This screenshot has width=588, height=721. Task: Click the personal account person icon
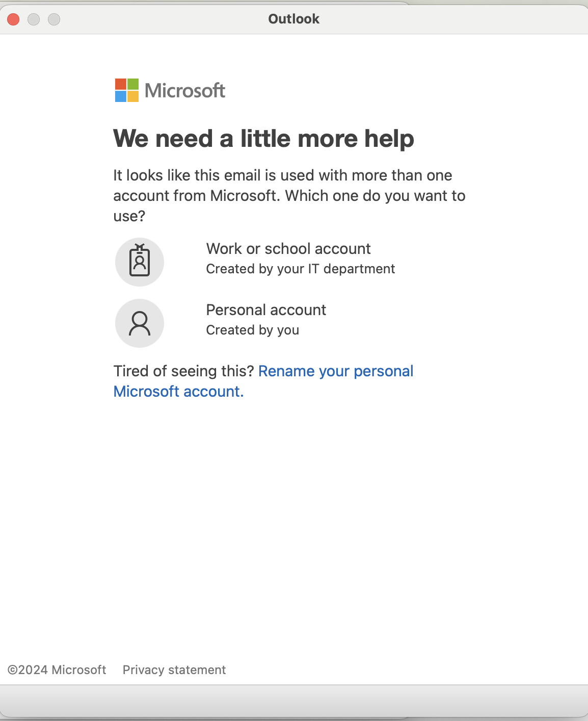coord(139,323)
